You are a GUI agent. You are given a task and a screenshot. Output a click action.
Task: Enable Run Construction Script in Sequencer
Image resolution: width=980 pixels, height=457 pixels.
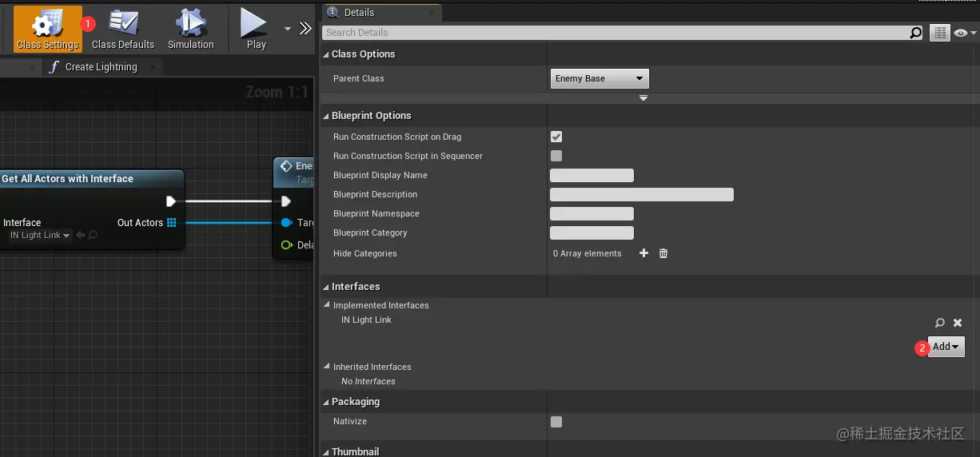(x=556, y=156)
